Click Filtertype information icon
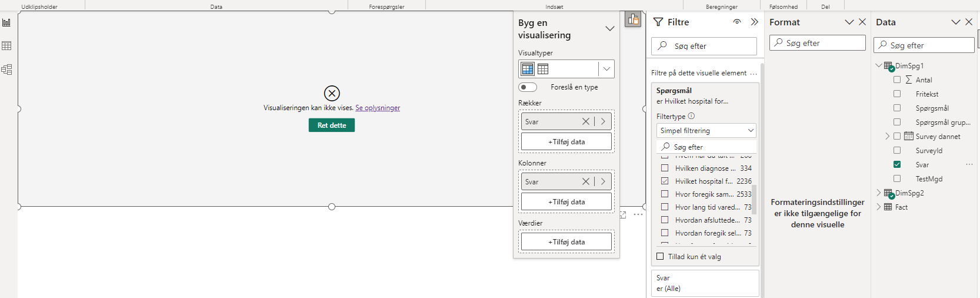 [x=691, y=116]
